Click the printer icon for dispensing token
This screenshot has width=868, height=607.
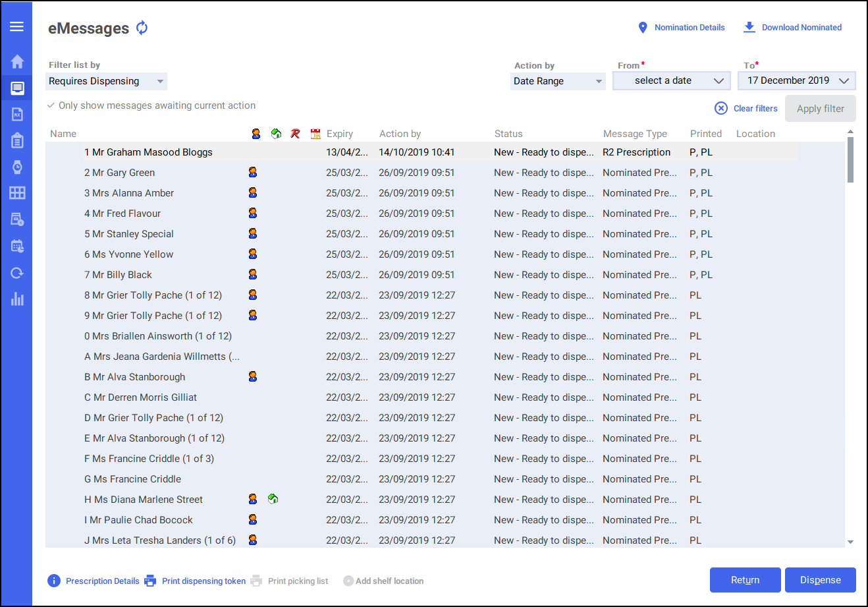(x=150, y=581)
